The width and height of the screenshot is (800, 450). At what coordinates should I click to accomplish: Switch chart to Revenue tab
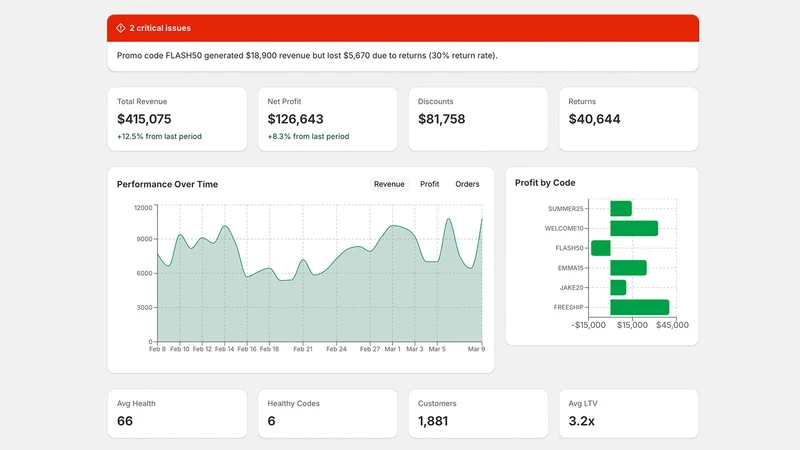point(389,184)
